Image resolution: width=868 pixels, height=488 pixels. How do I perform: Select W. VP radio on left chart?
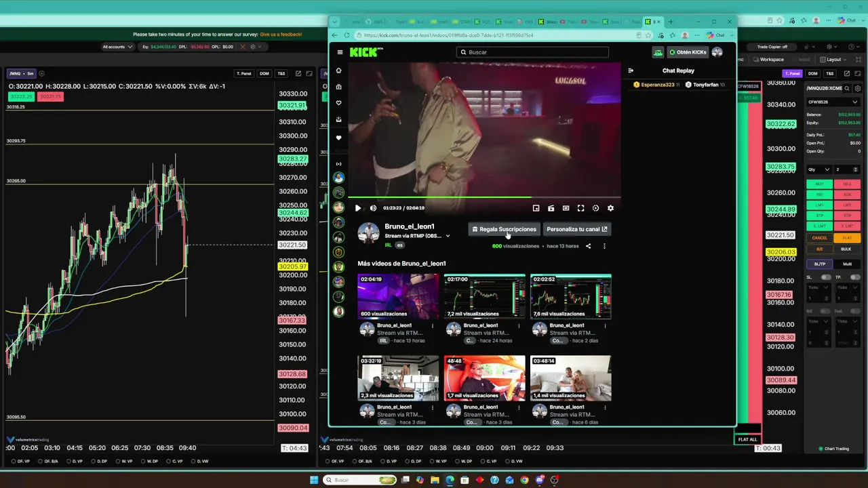pyautogui.click(x=117, y=462)
